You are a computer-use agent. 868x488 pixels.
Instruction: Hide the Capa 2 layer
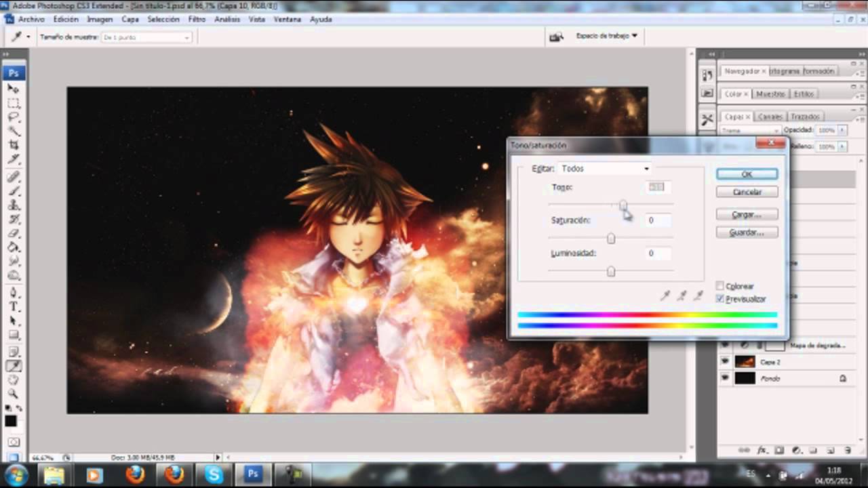click(725, 362)
